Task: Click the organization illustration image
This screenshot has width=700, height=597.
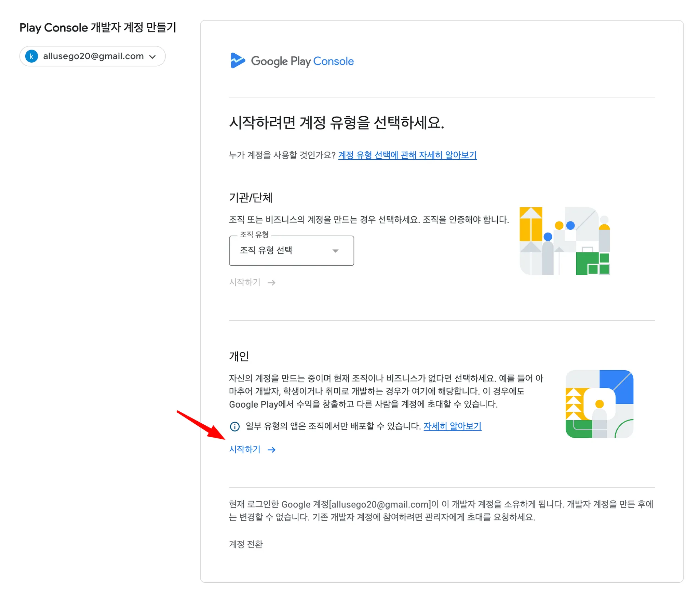Action: click(565, 241)
